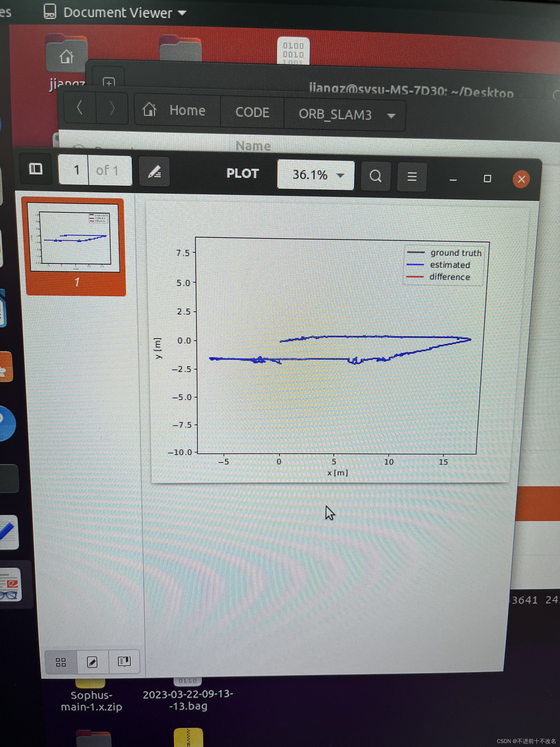Click the annotate pen icon
Viewport: 560px width, 747px height.
pos(154,172)
